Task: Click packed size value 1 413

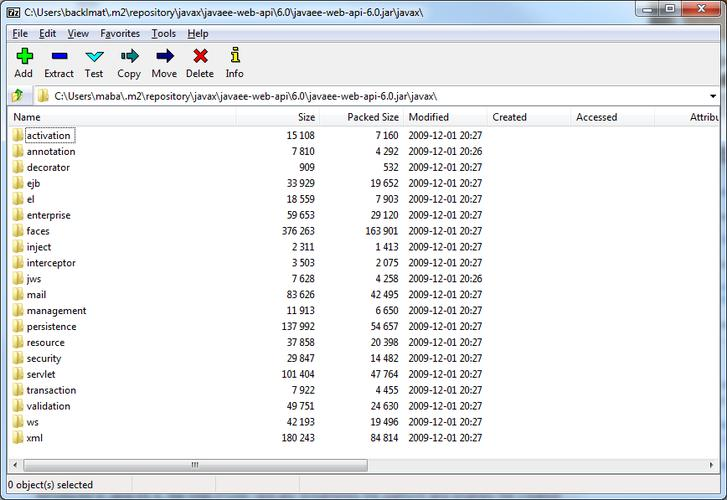Action: pyautogui.click(x=387, y=247)
